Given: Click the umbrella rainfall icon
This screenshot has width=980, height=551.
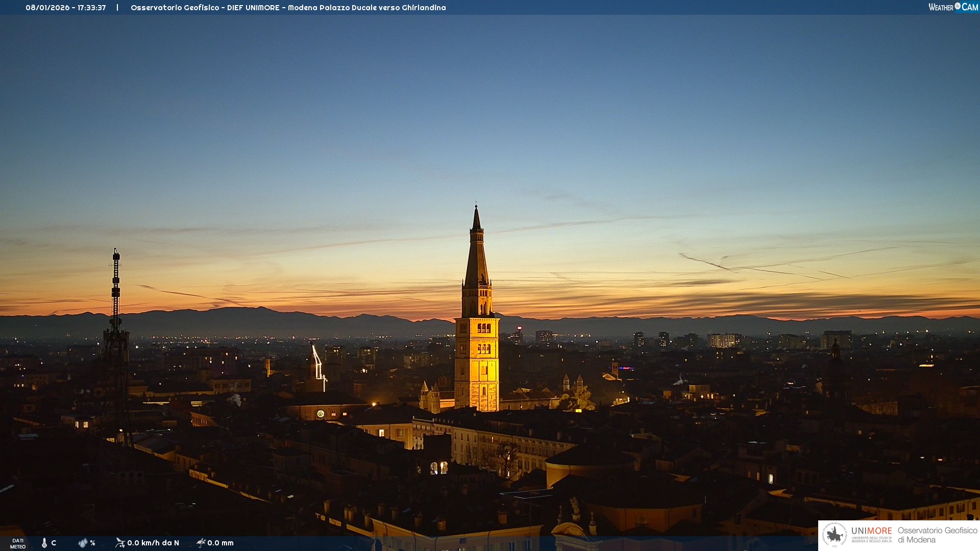Looking at the screenshot, I should 201,543.
